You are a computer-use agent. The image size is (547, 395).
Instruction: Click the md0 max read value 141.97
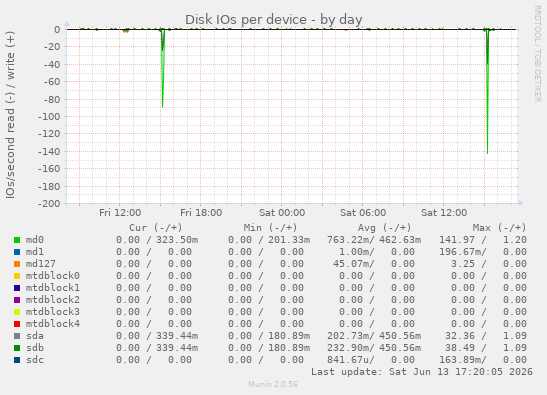click(457, 240)
